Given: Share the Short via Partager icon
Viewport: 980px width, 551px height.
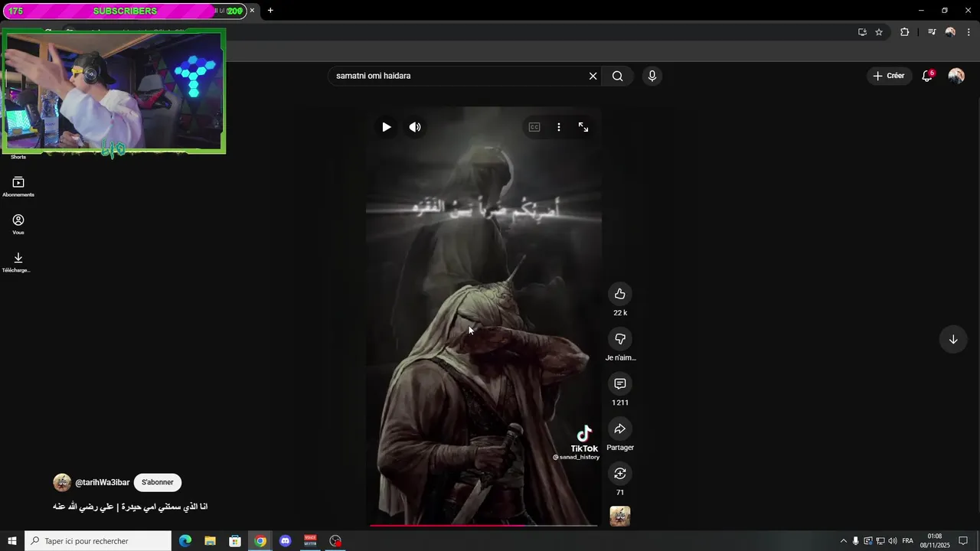Looking at the screenshot, I should tap(620, 429).
